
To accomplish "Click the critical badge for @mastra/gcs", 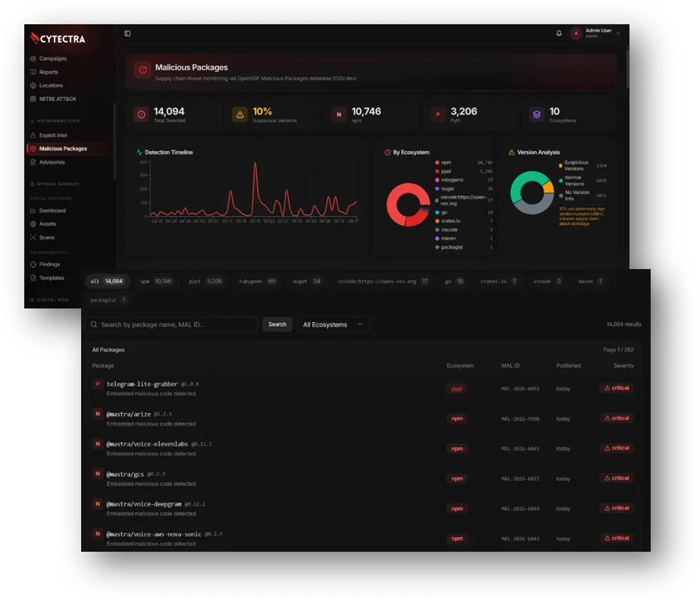I will (x=617, y=478).
